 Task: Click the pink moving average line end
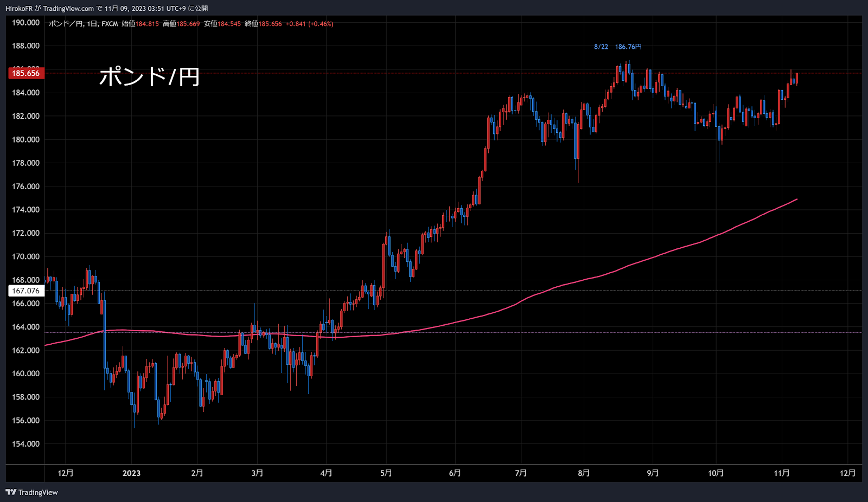tap(796, 199)
